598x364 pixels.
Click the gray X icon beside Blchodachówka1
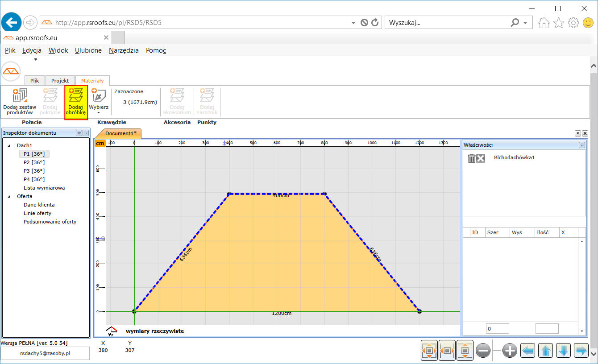pyautogui.click(x=481, y=158)
